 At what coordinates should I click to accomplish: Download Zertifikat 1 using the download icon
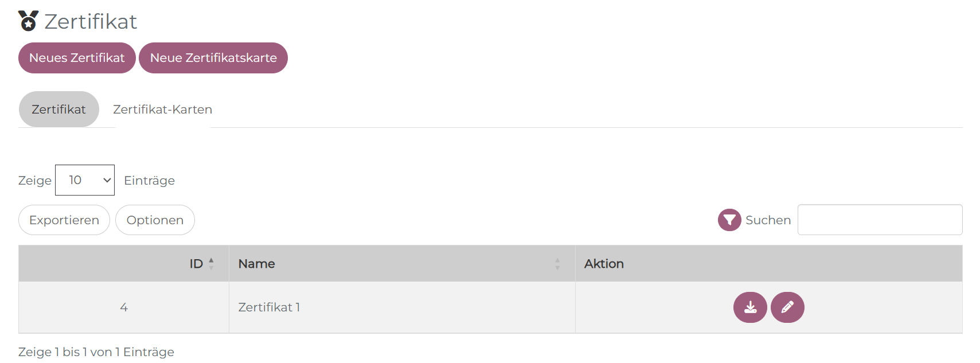(x=750, y=307)
